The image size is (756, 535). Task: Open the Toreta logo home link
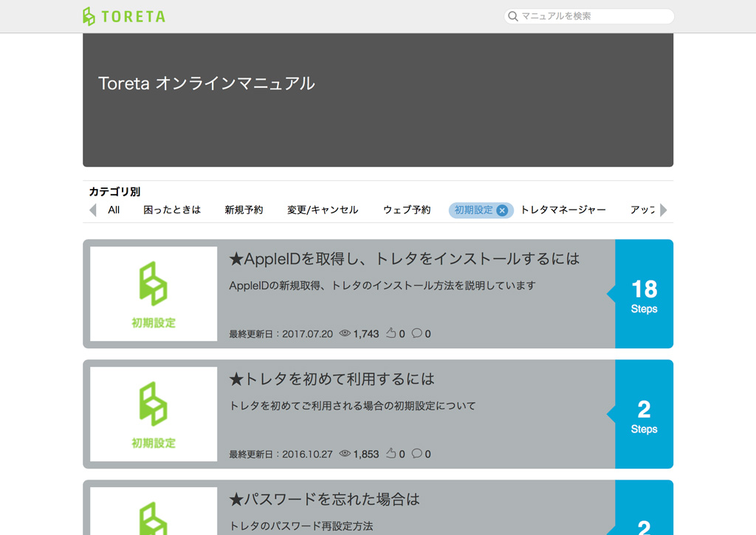(x=124, y=16)
